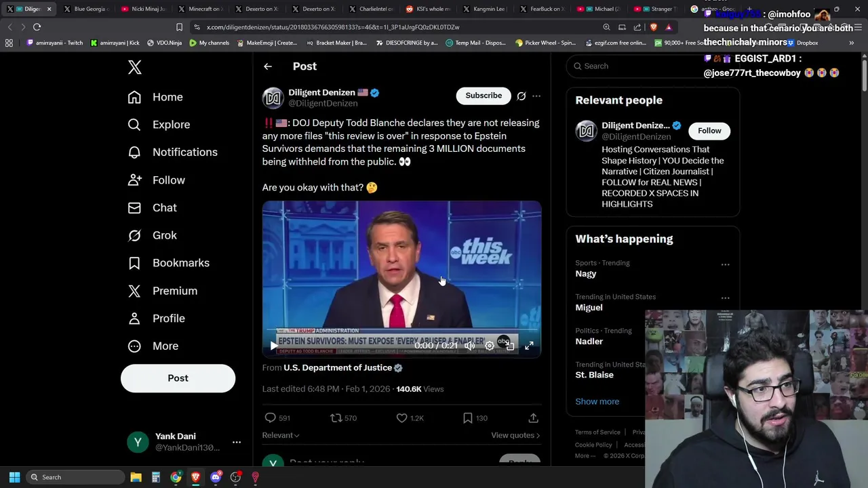868x488 pixels.
Task: Follow Diligent Denizen in Relevant people
Action: pos(709,131)
